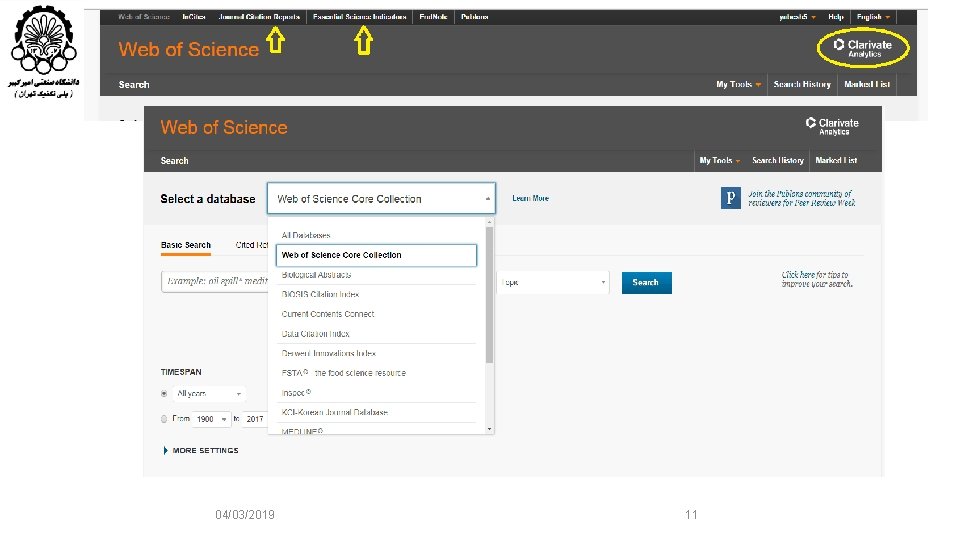Click the Learn More link
This screenshot has height=540, width=960.
point(530,198)
